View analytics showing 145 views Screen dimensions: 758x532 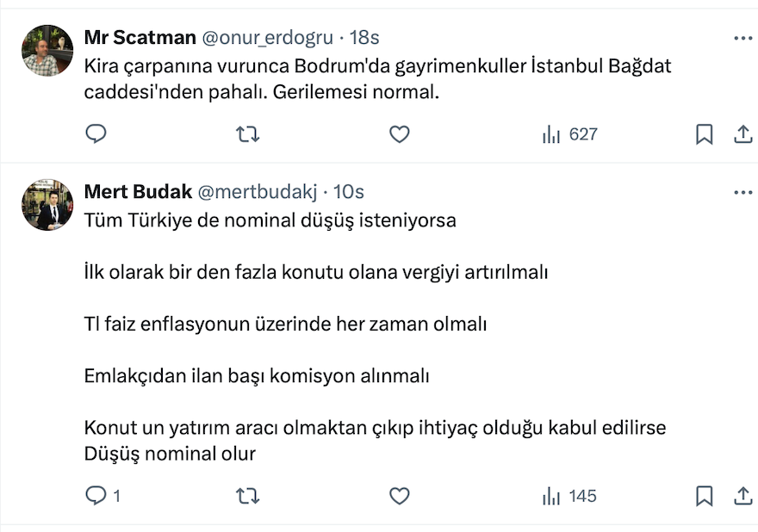pyautogui.click(x=569, y=496)
